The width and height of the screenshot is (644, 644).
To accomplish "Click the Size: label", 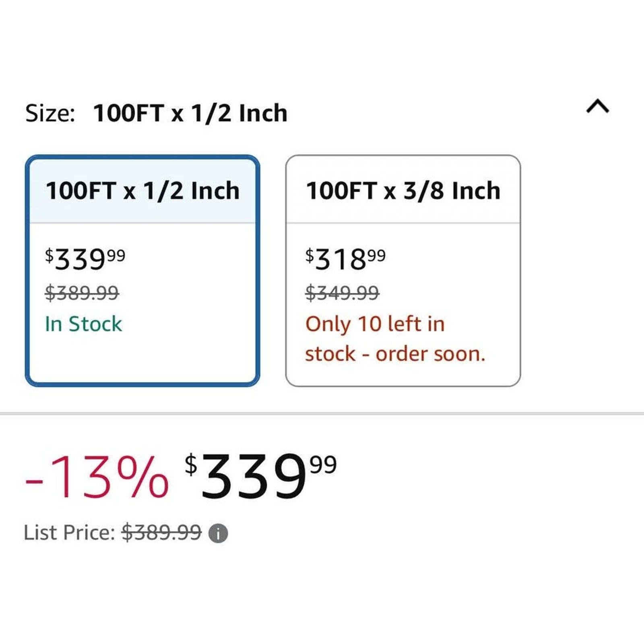I will pyautogui.click(x=50, y=113).
